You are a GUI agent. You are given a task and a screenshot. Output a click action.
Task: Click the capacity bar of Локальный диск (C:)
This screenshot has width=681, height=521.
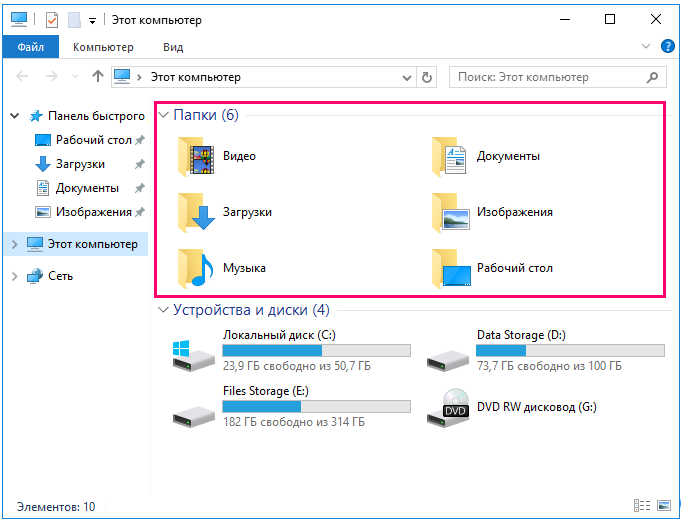coord(316,350)
